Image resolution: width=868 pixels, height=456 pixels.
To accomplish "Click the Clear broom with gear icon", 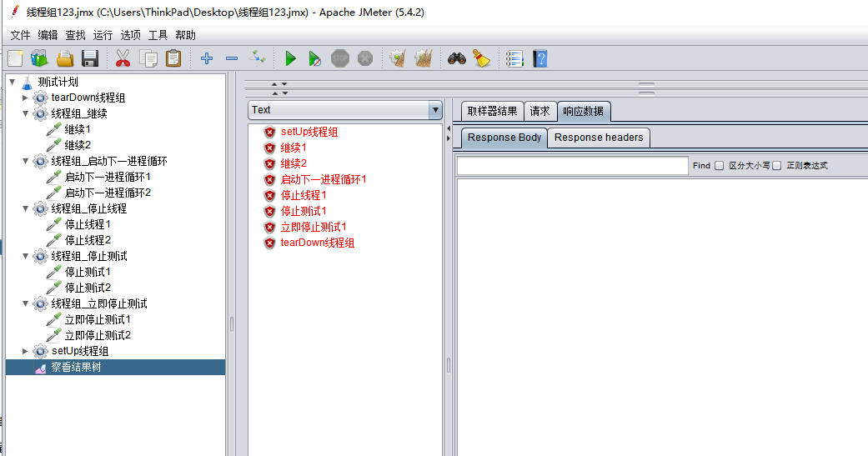I will 398,58.
